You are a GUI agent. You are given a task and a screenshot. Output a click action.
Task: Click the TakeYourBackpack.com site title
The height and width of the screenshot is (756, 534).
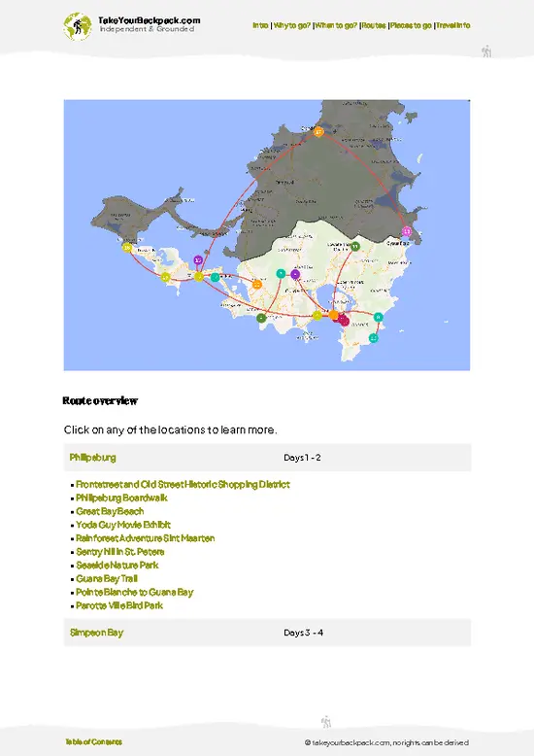click(149, 20)
